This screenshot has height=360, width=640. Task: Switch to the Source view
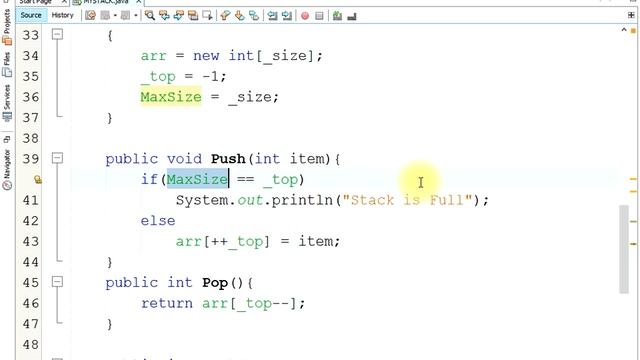(x=31, y=16)
